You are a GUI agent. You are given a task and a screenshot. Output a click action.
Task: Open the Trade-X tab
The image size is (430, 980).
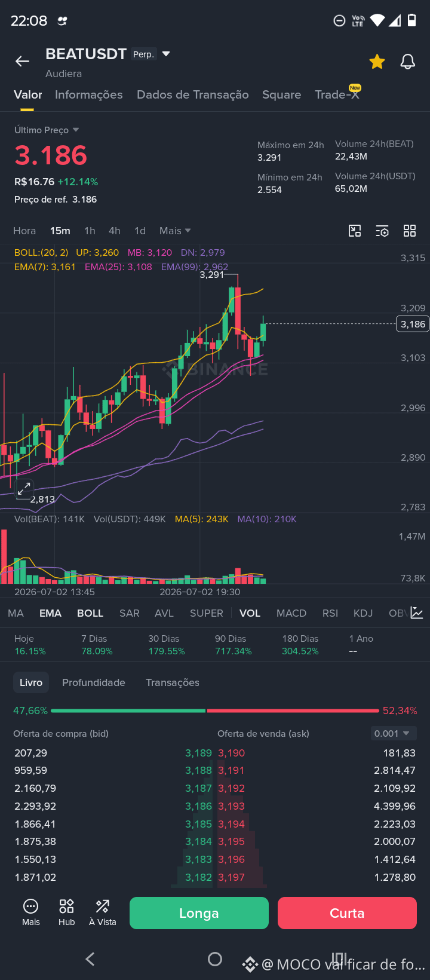[337, 94]
